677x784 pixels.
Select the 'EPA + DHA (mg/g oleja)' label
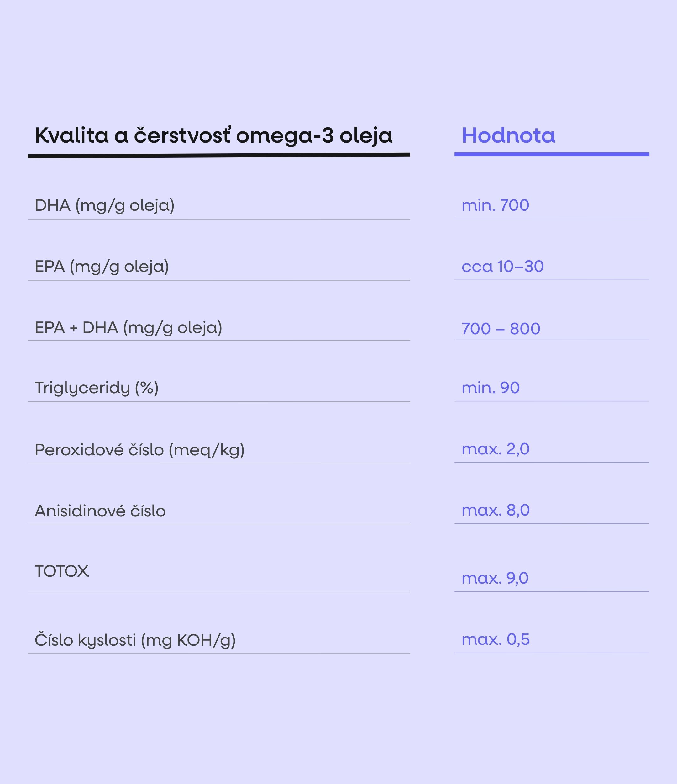tap(129, 328)
